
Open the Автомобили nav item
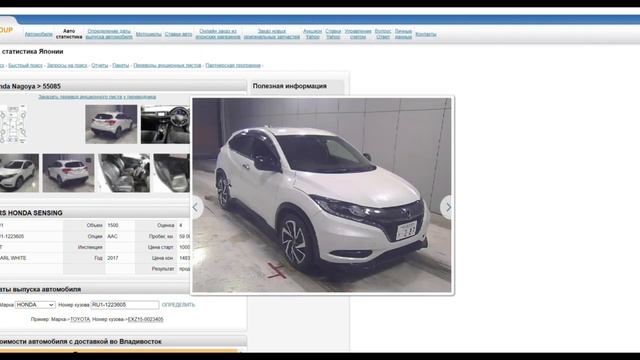(38, 34)
